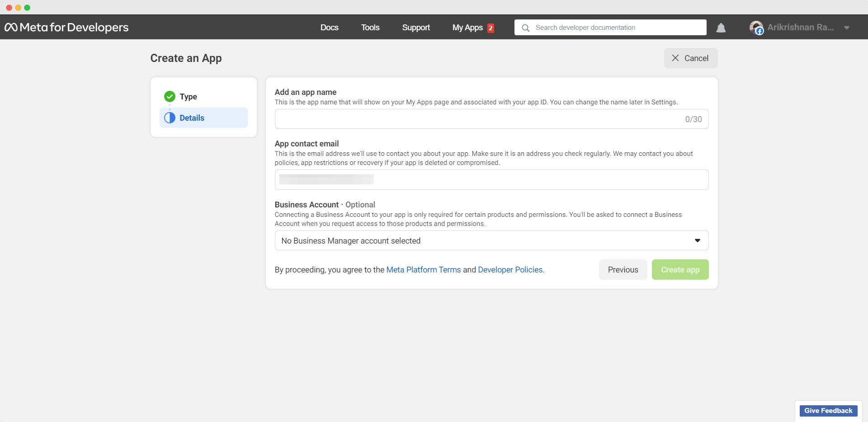Image resolution: width=868 pixels, height=422 pixels.
Task: Focus the App contact email field
Action: tap(491, 179)
